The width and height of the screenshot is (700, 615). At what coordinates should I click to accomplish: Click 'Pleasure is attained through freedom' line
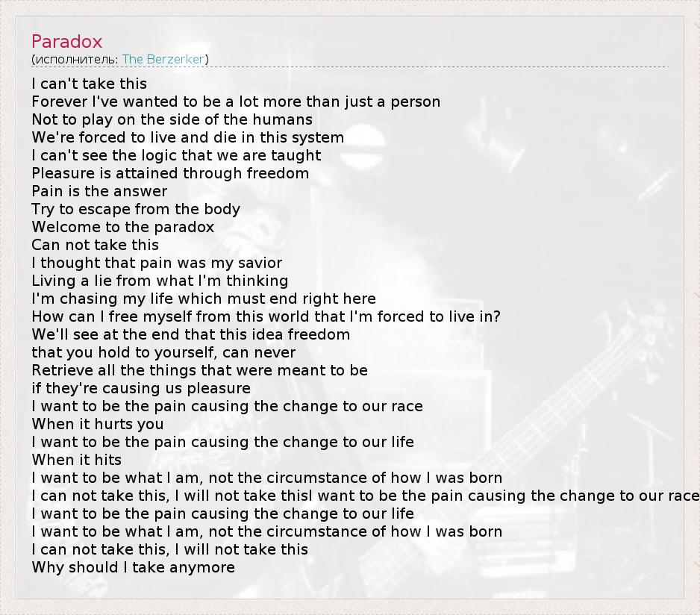tap(169, 173)
